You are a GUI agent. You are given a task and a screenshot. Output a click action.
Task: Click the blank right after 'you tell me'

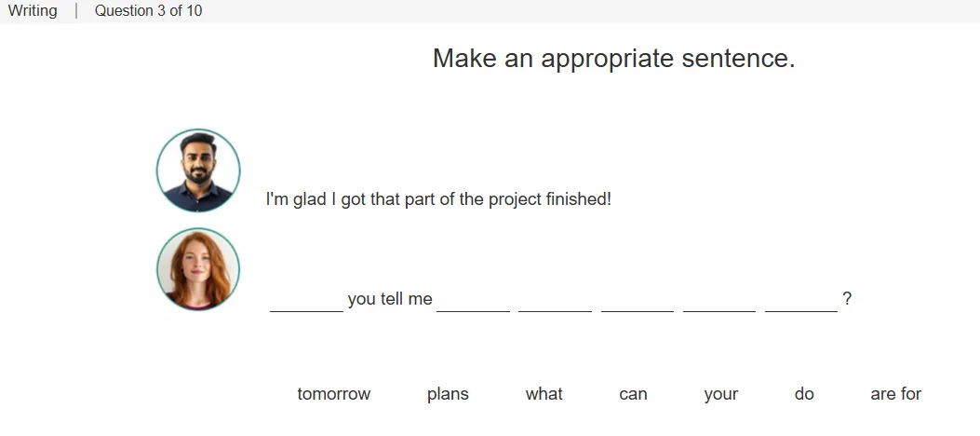[x=473, y=300]
